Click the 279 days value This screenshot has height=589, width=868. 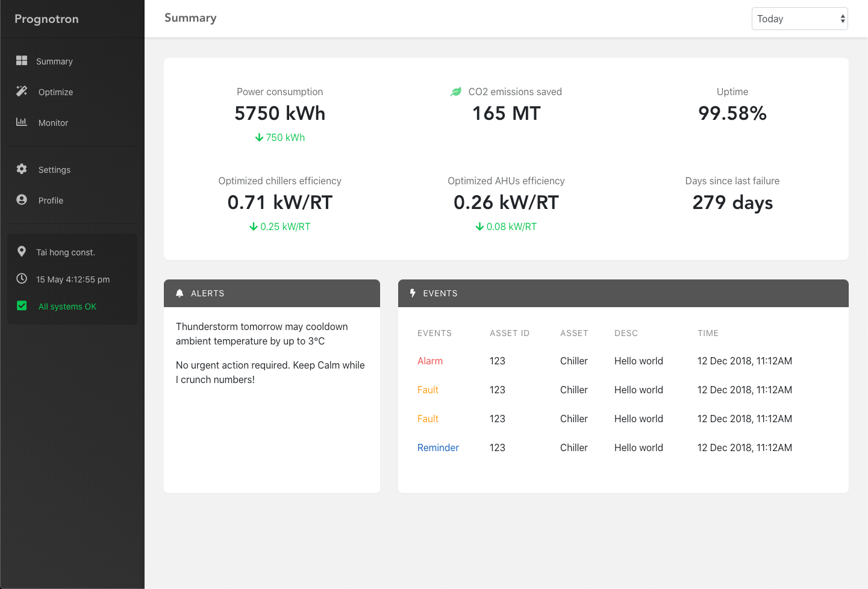pyautogui.click(x=732, y=202)
